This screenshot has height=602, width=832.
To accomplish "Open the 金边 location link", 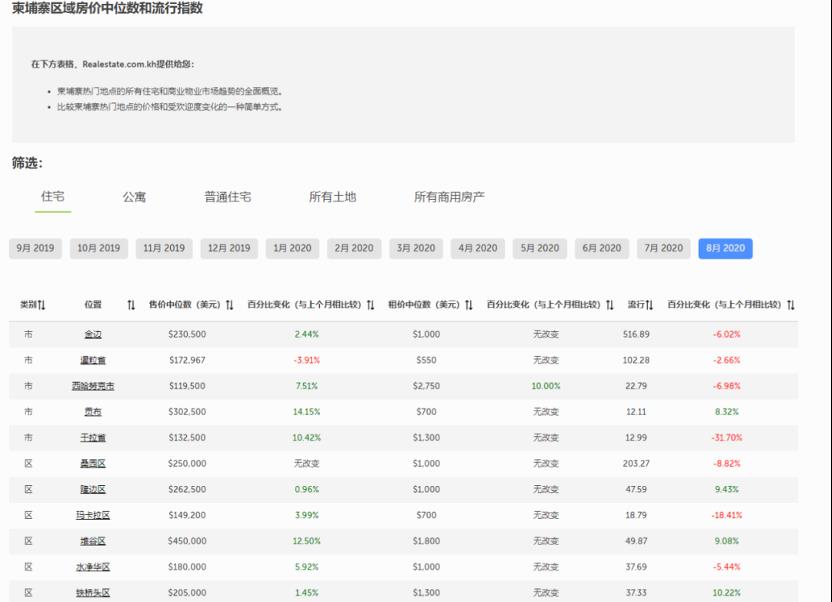I will pos(92,334).
